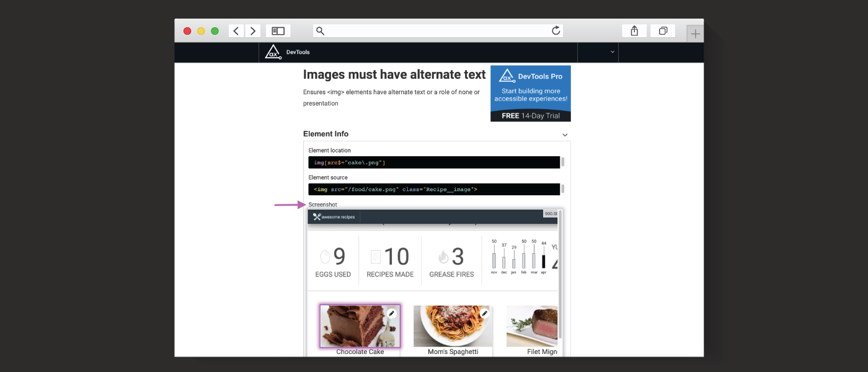Click the document icon beside Recipes Made

point(375,255)
